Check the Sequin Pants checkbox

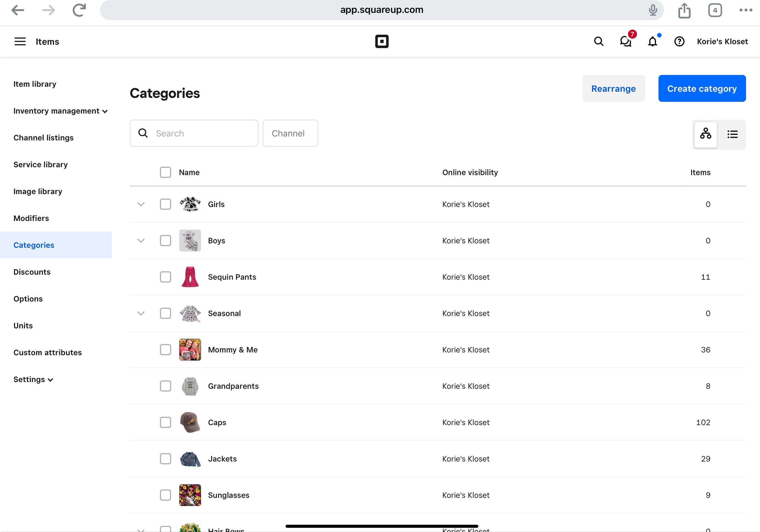point(166,277)
